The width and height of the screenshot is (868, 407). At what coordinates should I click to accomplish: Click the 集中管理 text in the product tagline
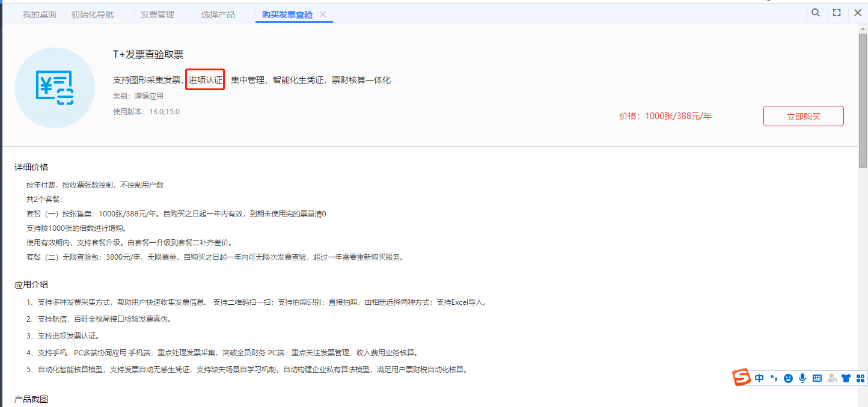pyautogui.click(x=248, y=80)
